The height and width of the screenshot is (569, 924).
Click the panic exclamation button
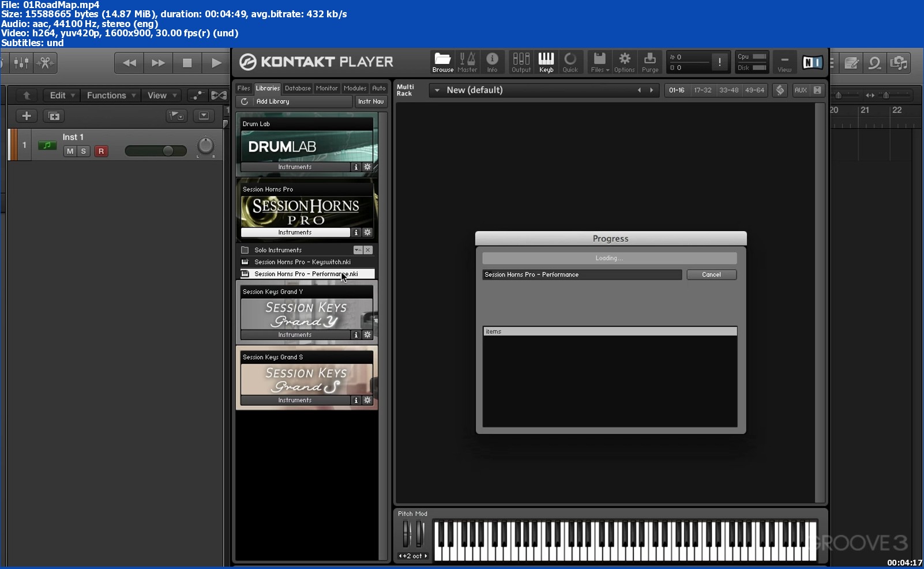point(719,62)
